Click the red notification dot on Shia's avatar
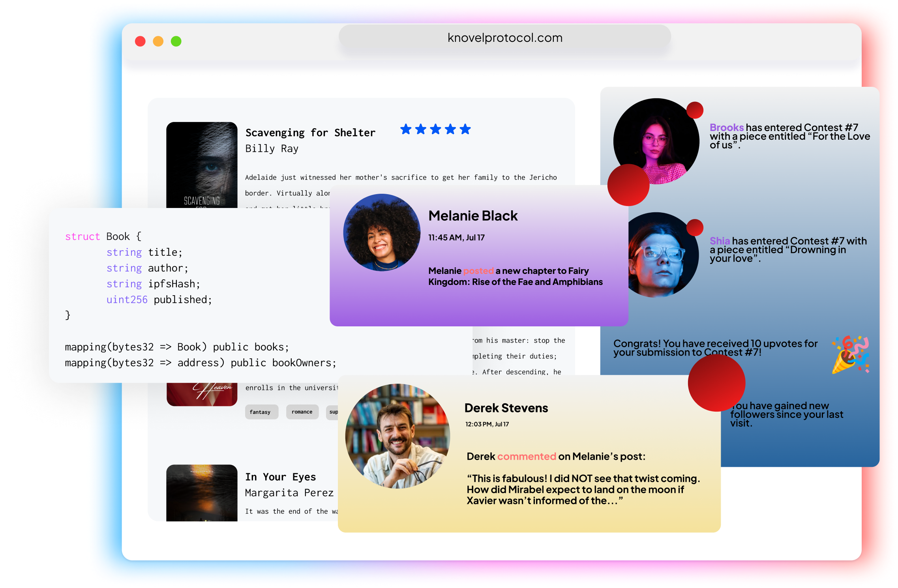The width and height of the screenshot is (898, 588). click(x=695, y=227)
